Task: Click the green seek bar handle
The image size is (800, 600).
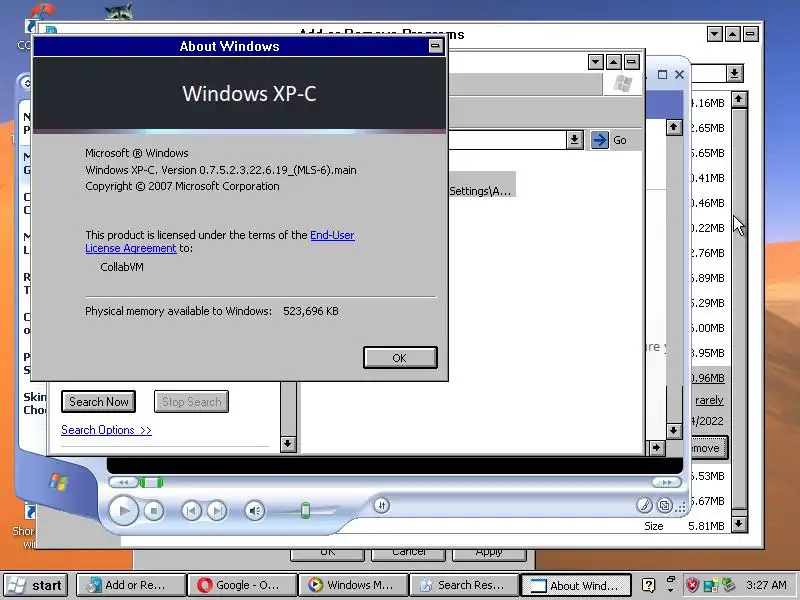Action: pos(151,482)
